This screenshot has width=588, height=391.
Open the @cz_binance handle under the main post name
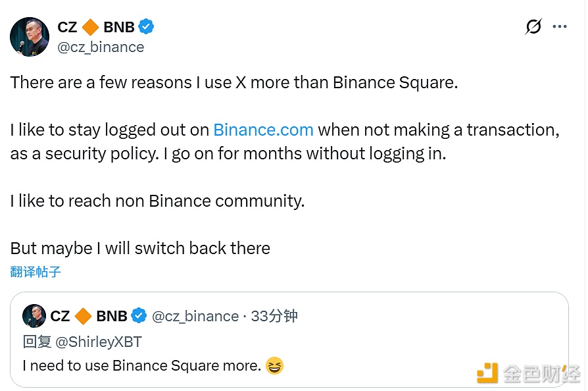coord(101,47)
